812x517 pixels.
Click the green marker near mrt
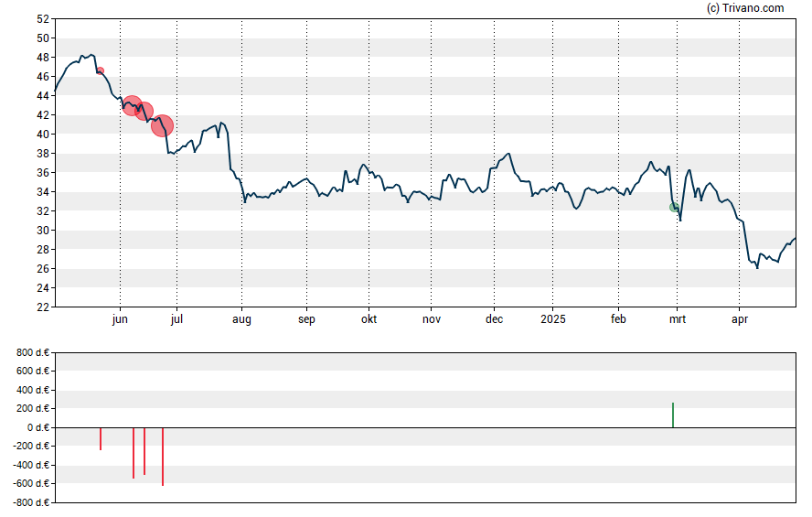coord(674,207)
